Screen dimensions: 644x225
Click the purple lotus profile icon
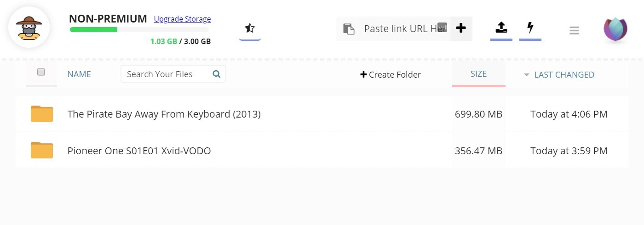(615, 29)
